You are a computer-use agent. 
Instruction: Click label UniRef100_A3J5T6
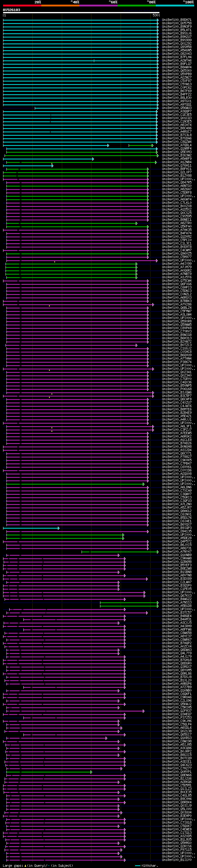coord(177,277)
